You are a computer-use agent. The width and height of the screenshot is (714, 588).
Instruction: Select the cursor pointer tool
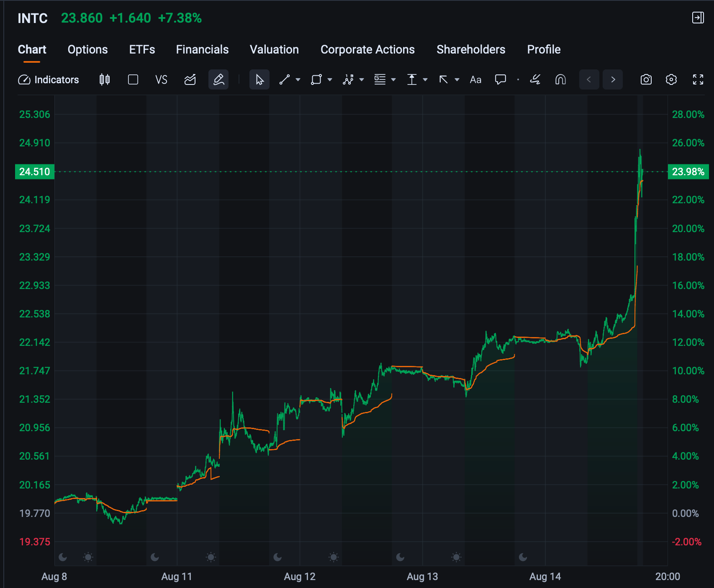pos(259,79)
